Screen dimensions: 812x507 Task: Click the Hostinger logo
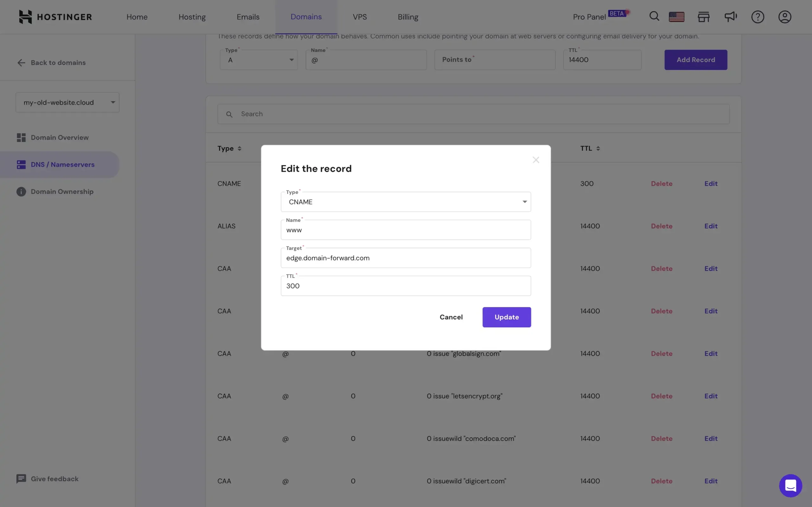[56, 17]
